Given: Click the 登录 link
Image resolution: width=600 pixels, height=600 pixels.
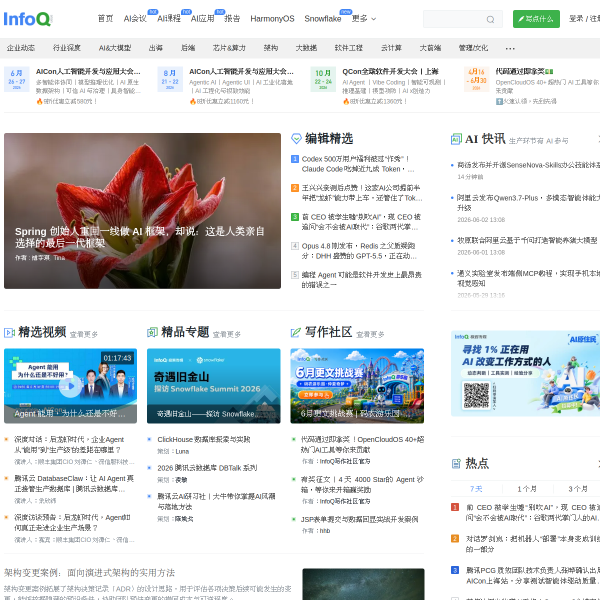Looking at the screenshot, I should (576, 19).
